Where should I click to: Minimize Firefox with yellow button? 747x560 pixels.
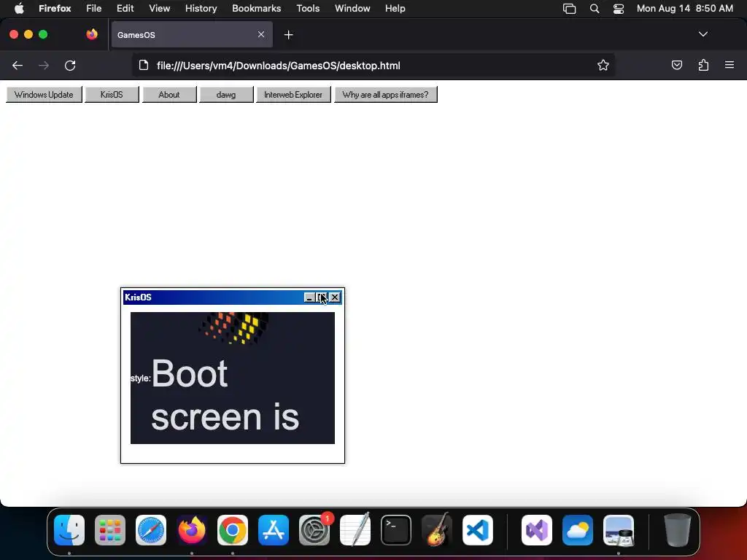point(28,34)
